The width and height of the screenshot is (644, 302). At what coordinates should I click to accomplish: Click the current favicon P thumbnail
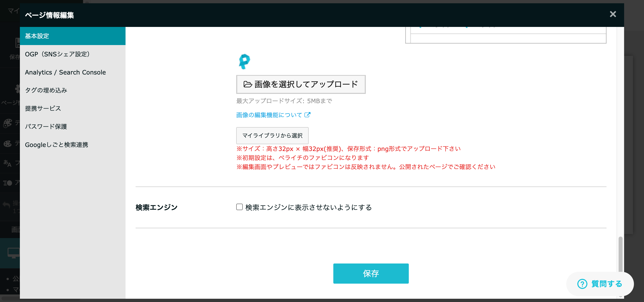pos(244,62)
